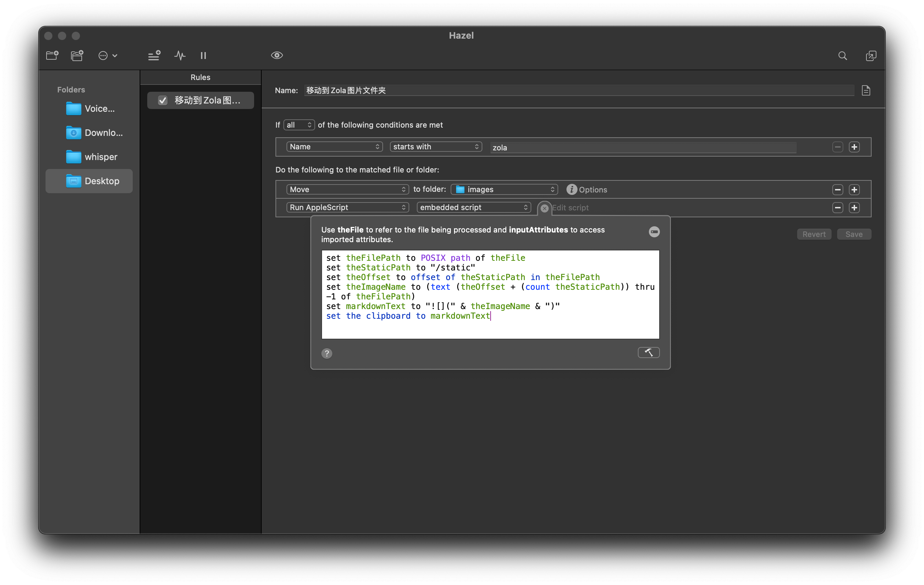The width and height of the screenshot is (924, 585).
Task: Click the plus button in condition row
Action: click(854, 147)
